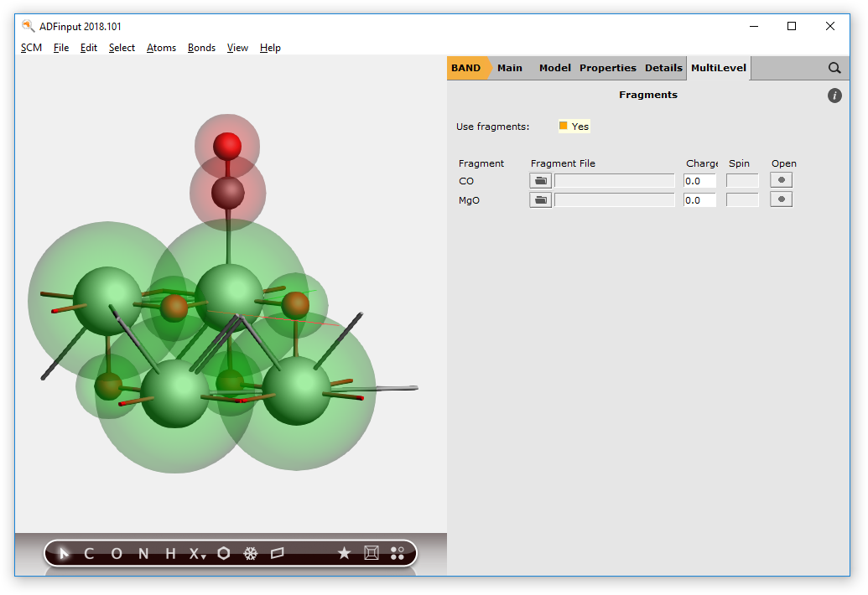The image size is (868, 595).
Task: Maximize the ADFinput window
Action: [x=792, y=26]
